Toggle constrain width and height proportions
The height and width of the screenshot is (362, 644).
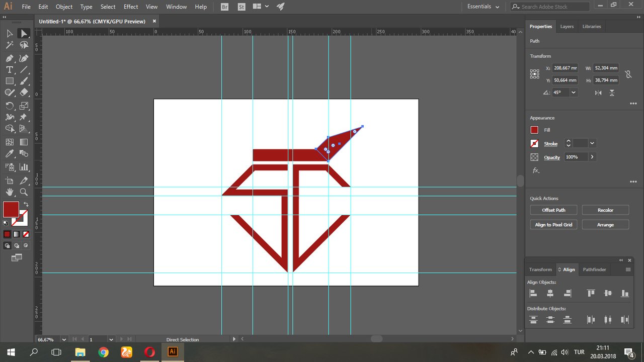[628, 74]
